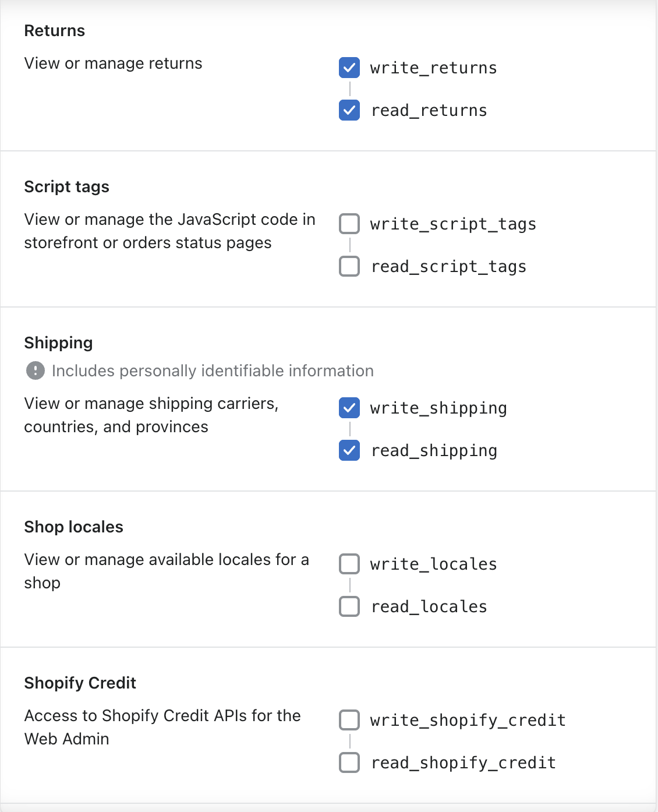This screenshot has width=658, height=812.
Task: Click the write_shipping scope label
Action: tap(438, 408)
